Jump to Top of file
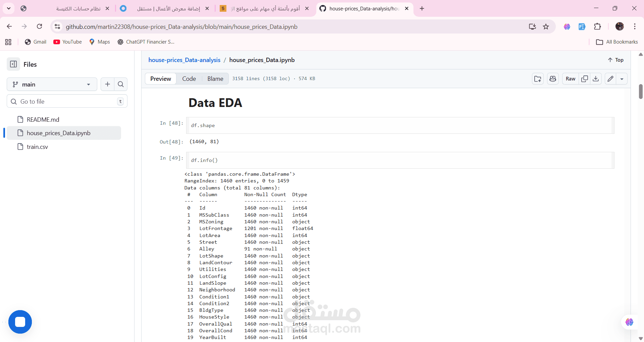This screenshot has width=644, height=342. 615,60
